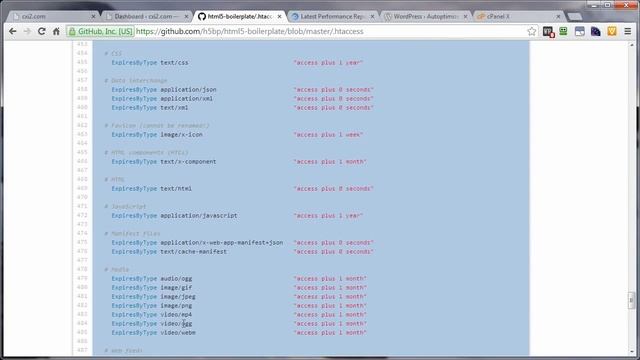Click "access plus 1 year" on javascript line
640x360 pixels.
[x=328, y=216]
